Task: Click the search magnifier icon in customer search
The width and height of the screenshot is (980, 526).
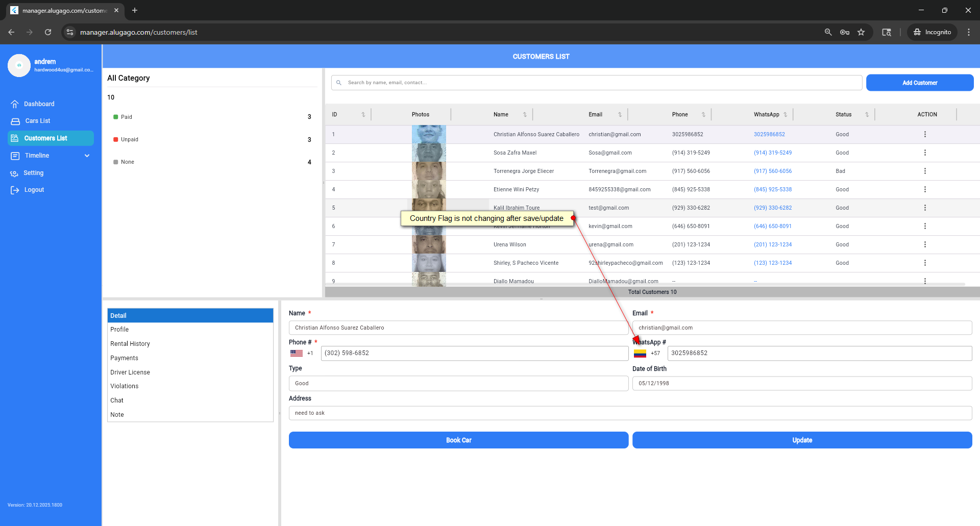Action: click(339, 83)
